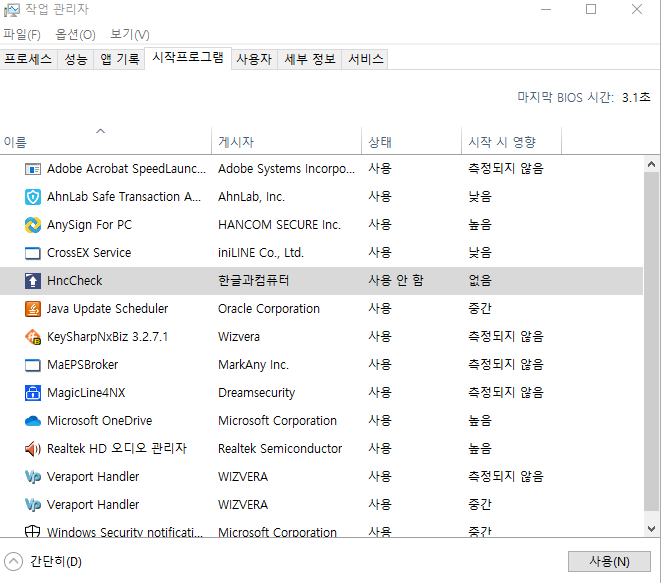661x583 pixels.
Task: Click the Dreamsecurity publisher cell
Action: pos(256,393)
